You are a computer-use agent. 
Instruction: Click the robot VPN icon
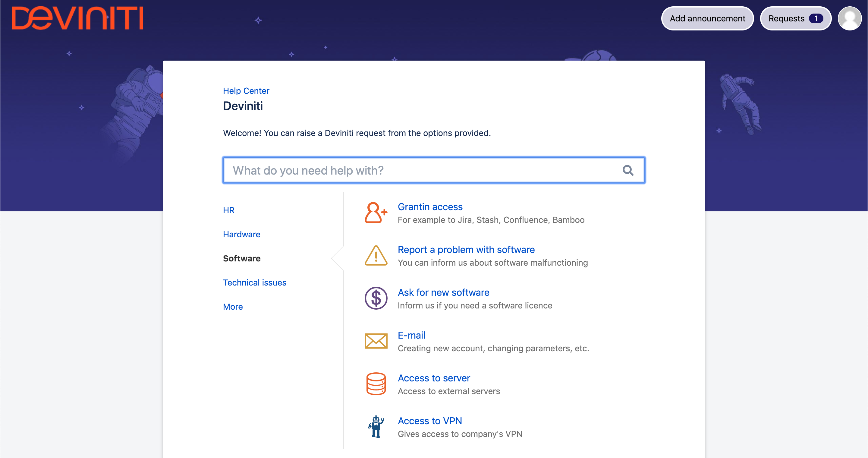376,427
